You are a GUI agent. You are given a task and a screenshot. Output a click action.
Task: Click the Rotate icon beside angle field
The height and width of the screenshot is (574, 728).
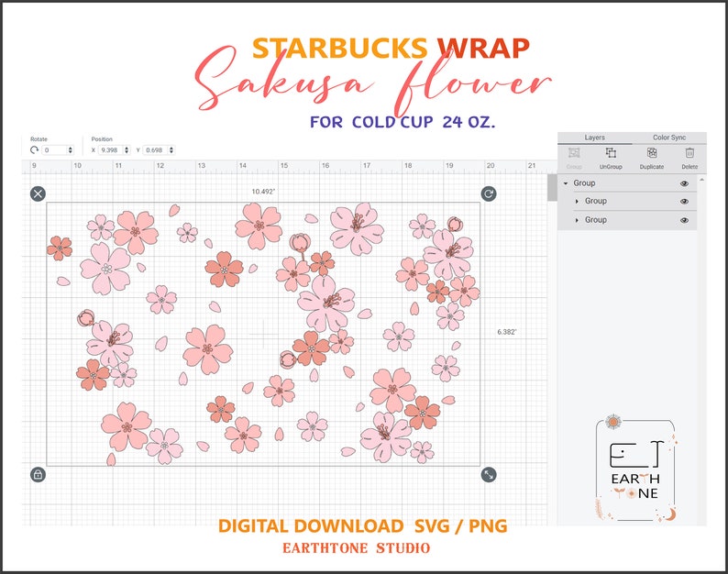pyautogui.click(x=34, y=150)
